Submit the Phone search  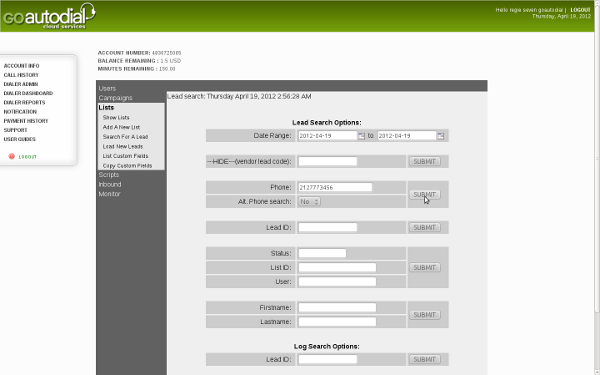(x=424, y=194)
